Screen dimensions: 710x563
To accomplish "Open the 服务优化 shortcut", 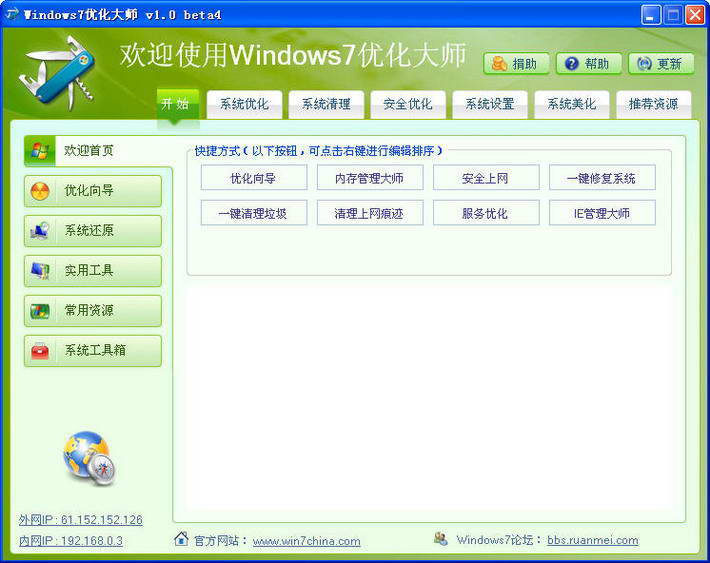I will pos(486,213).
